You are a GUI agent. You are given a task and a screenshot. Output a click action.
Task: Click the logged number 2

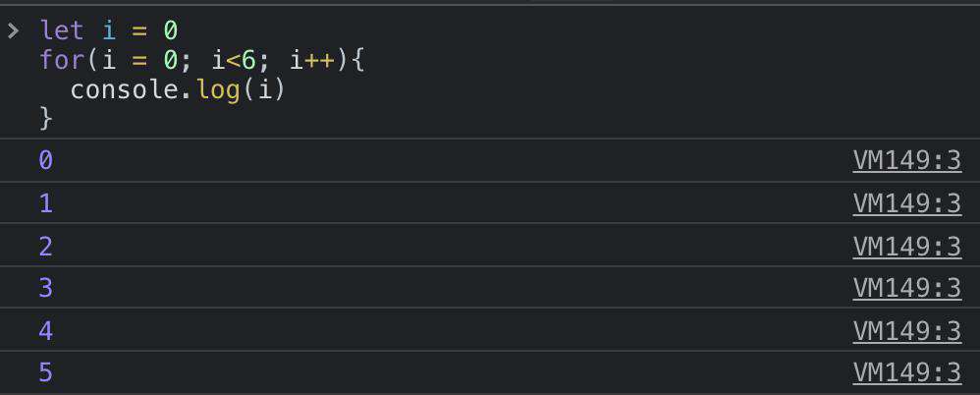tap(45, 247)
